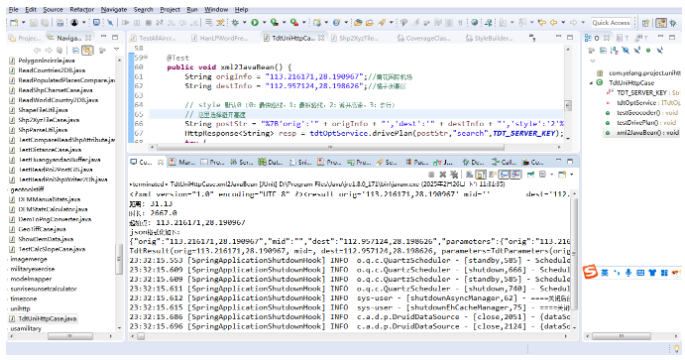Toggle Hide Fields icon in Outline toolbar
Screen dimensions: 685x360
click(x=626, y=51)
